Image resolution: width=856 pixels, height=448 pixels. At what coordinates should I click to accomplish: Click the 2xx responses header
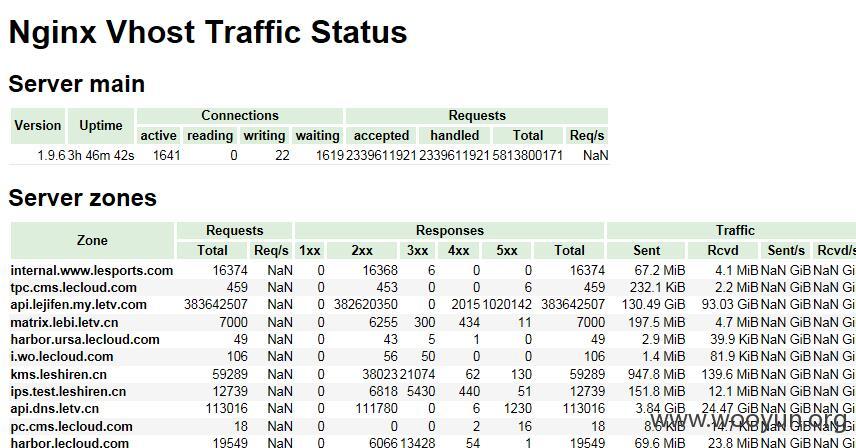coord(361,250)
